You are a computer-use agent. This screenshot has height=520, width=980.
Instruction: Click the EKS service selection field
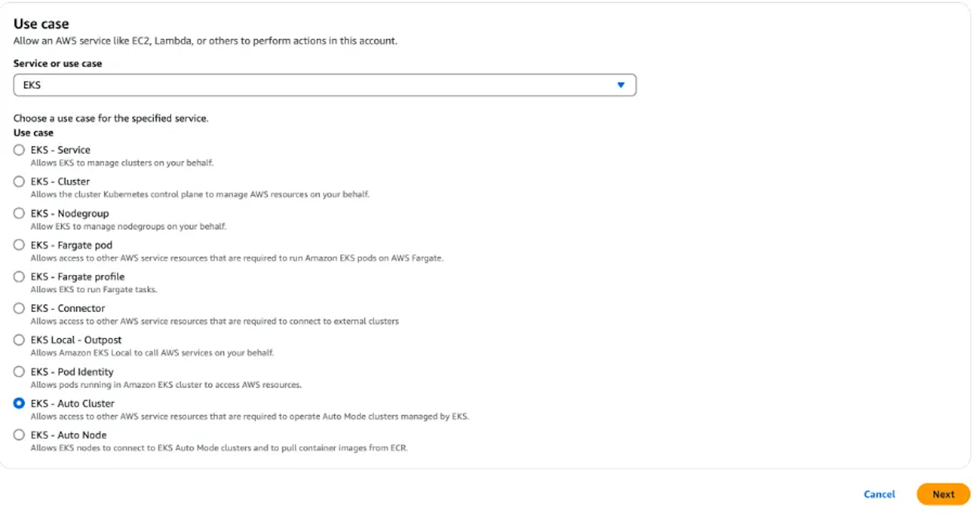tap(325, 85)
